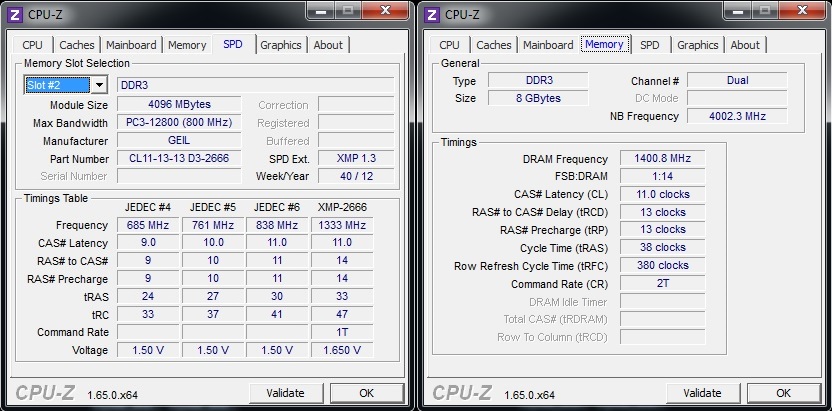Viewport: 832px width, 411px height.
Task: Switch to SPD tab in right window
Action: pos(649,45)
